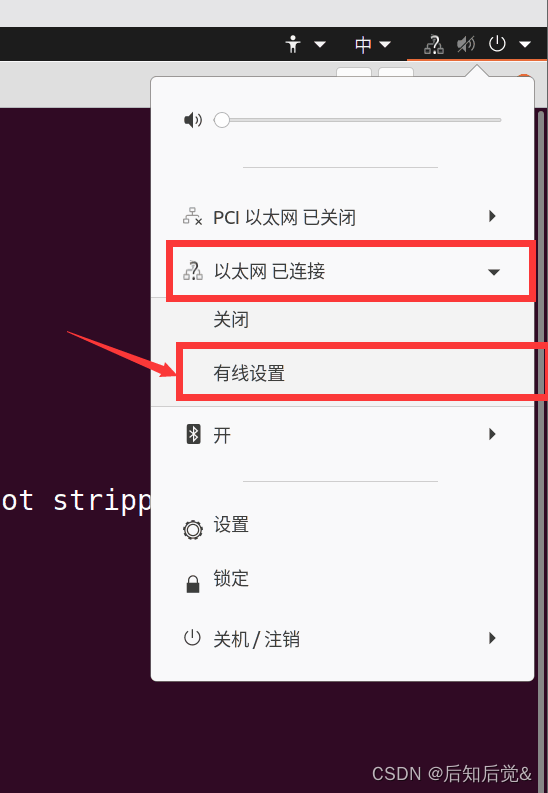The width and height of the screenshot is (548, 793).
Task: Click the padlock icon next to 锁定
Action: (193, 584)
